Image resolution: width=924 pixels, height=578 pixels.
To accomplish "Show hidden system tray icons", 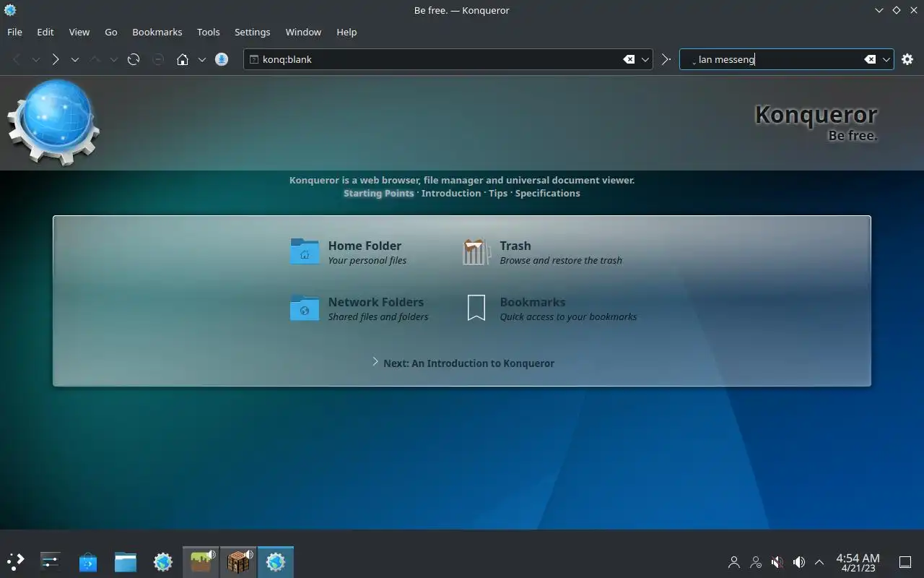I will tap(819, 562).
